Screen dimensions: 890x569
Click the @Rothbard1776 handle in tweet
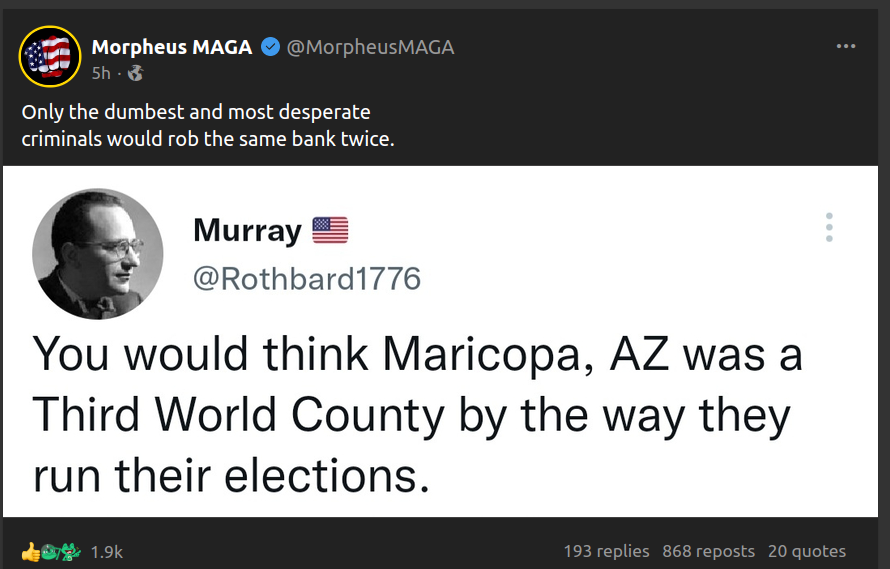[307, 278]
